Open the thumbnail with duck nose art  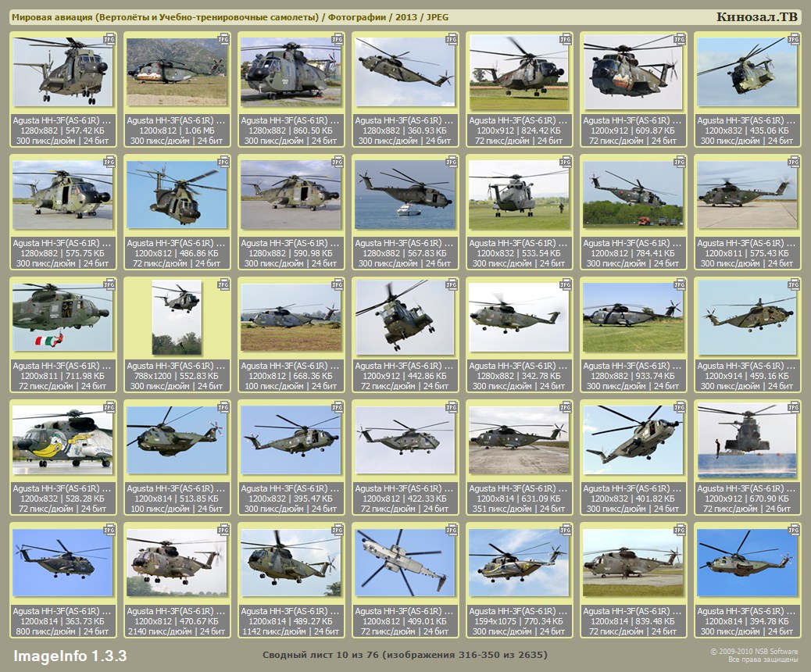click(x=63, y=440)
